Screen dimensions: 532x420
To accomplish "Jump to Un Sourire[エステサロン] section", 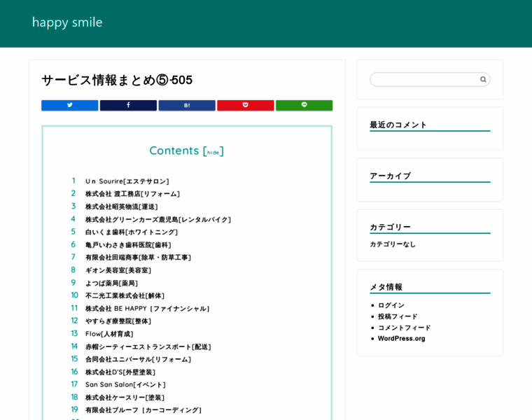I will coord(127,181).
